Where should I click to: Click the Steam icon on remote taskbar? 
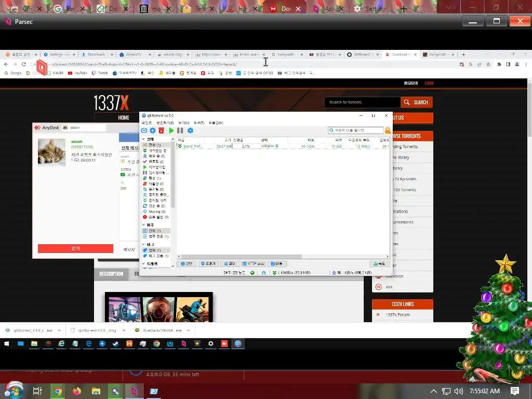(x=116, y=344)
